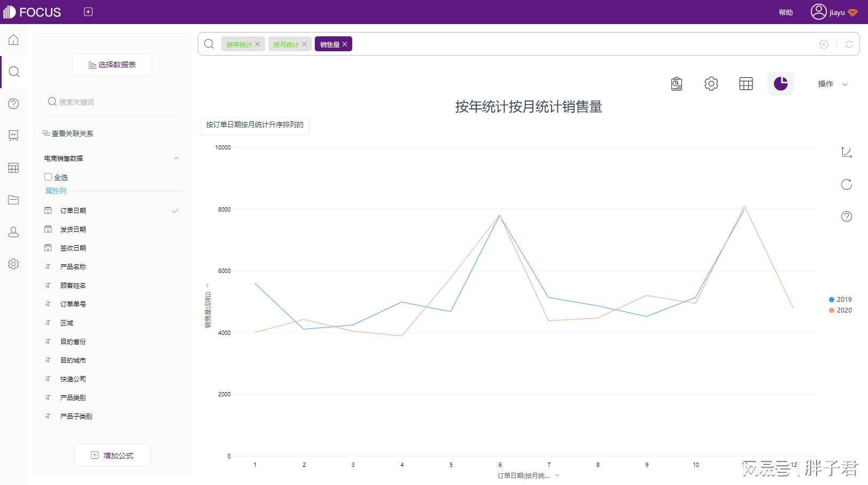868x485 pixels.
Task: Toggle the 2020 legend series
Action: click(x=840, y=310)
